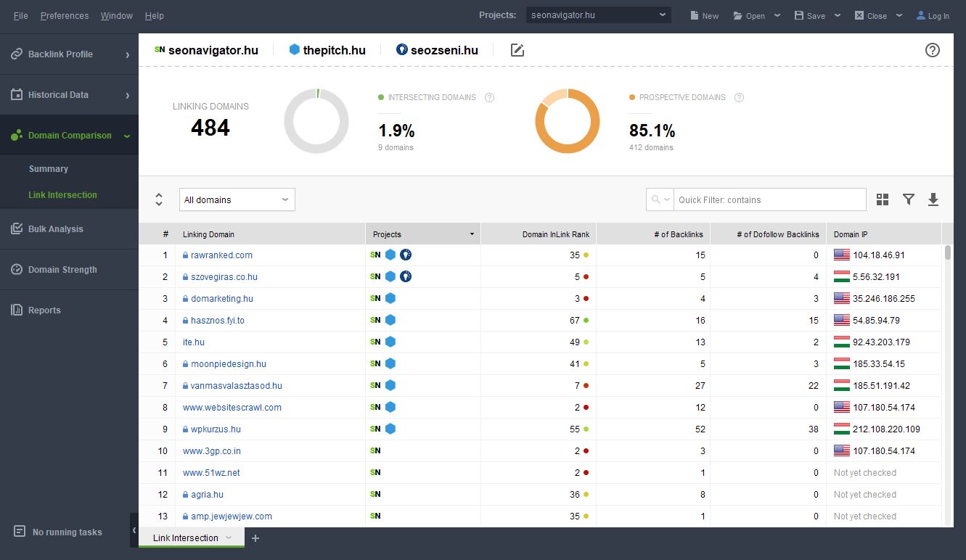Open the szovegiras.co.hu link

click(x=224, y=276)
